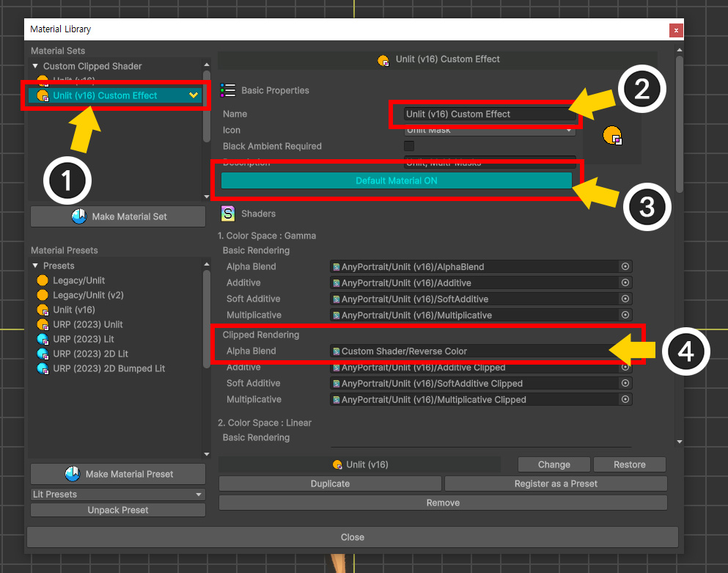Screen dimensions: 728x573
Task: Click the AnyPortrait/Unlit (v16)/AlphaBlend shader field
Action: (481, 266)
